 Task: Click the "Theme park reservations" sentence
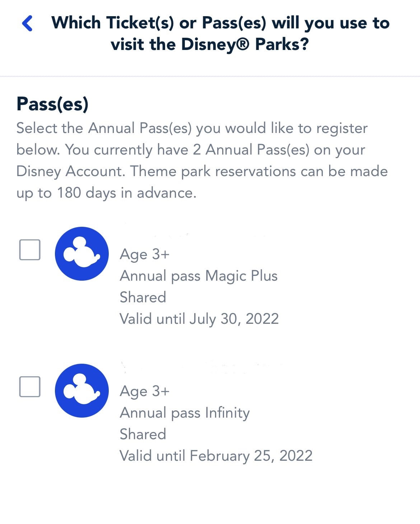tap(258, 171)
